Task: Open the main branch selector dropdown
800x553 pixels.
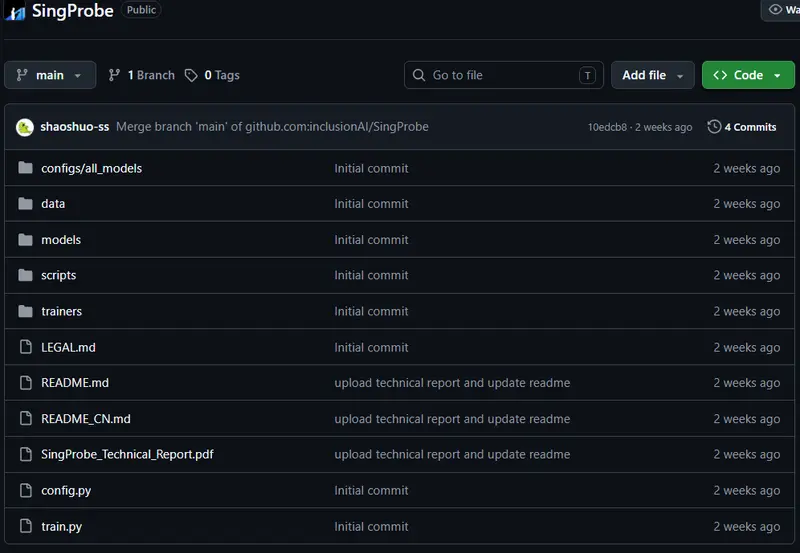Action: tap(50, 75)
